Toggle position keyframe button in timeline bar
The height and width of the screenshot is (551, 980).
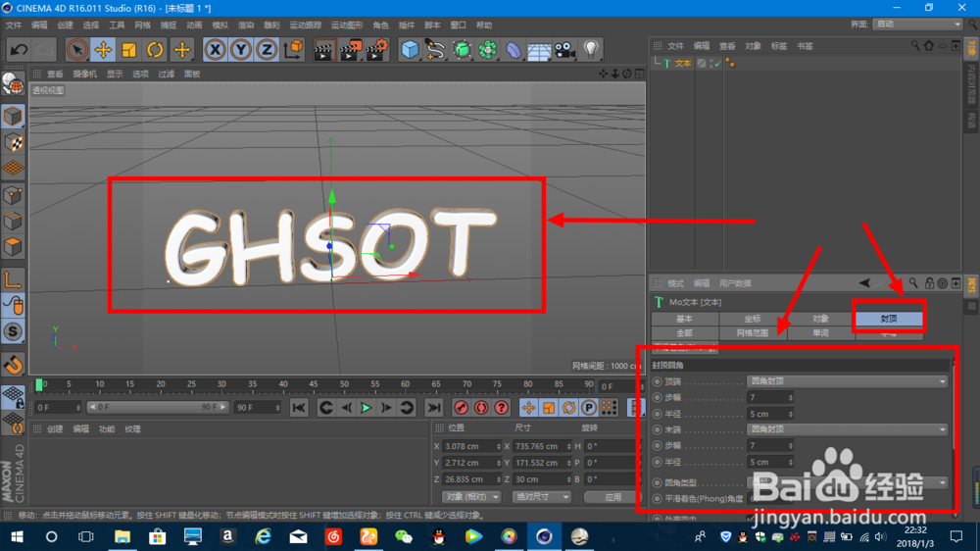pos(529,408)
